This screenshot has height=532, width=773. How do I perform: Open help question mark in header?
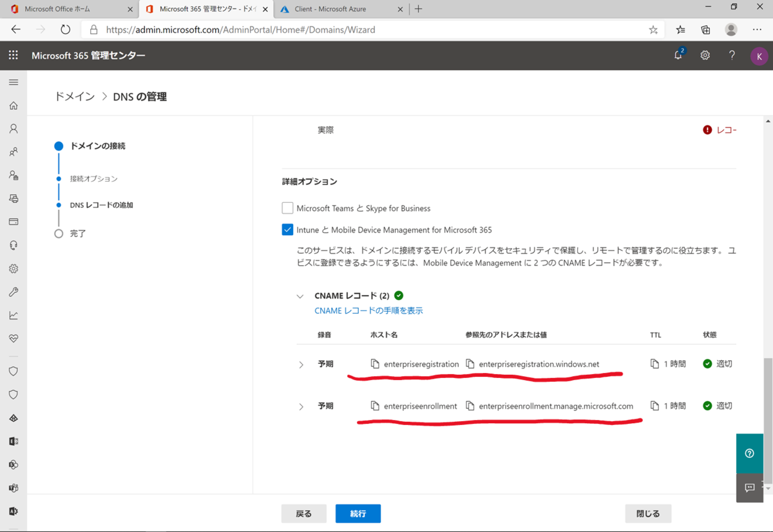732,55
